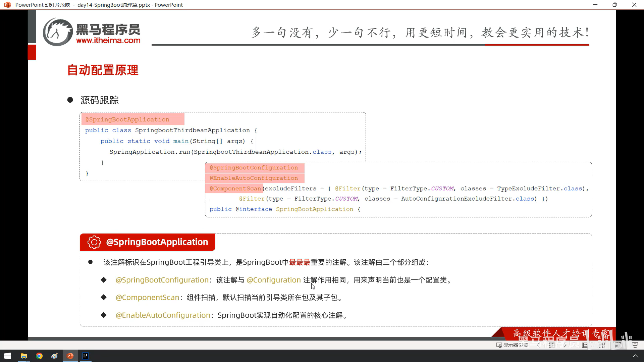
Task: Click the Slide Show presentation icon
Action: click(x=635, y=345)
